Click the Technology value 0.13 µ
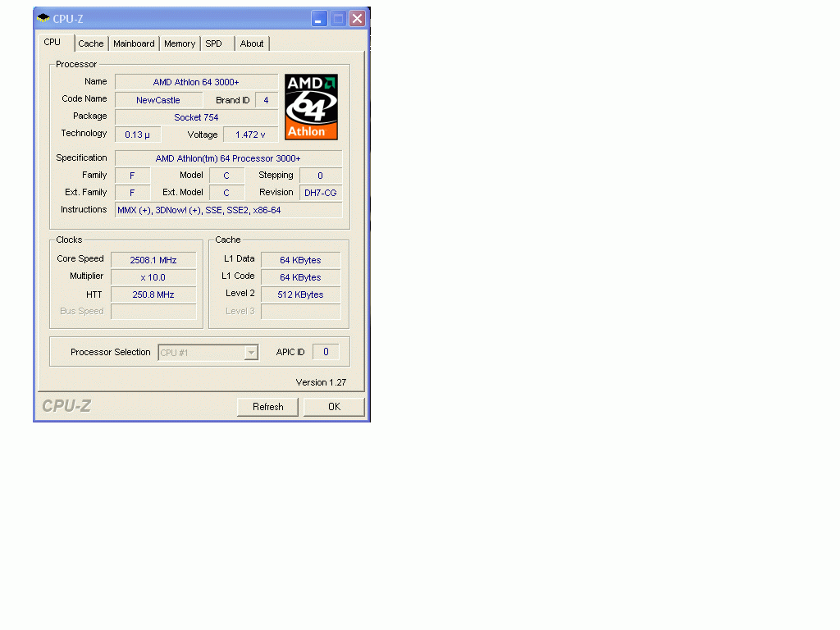The image size is (840, 630). click(138, 135)
